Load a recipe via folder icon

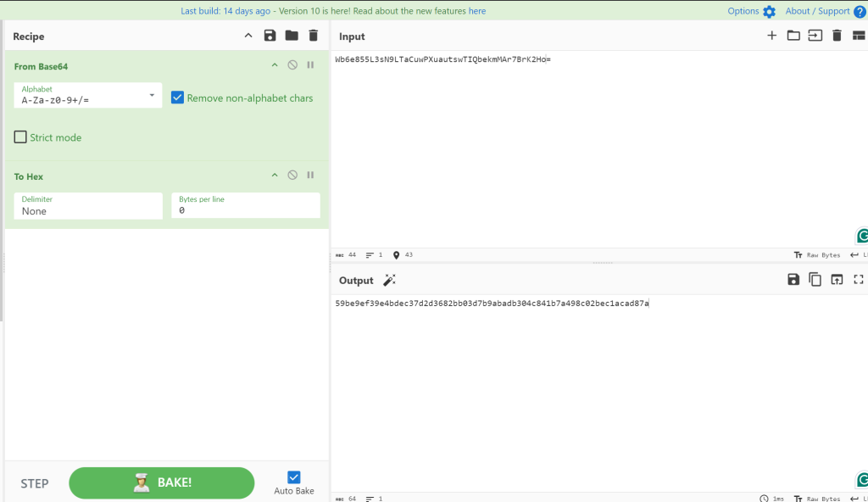(x=292, y=36)
